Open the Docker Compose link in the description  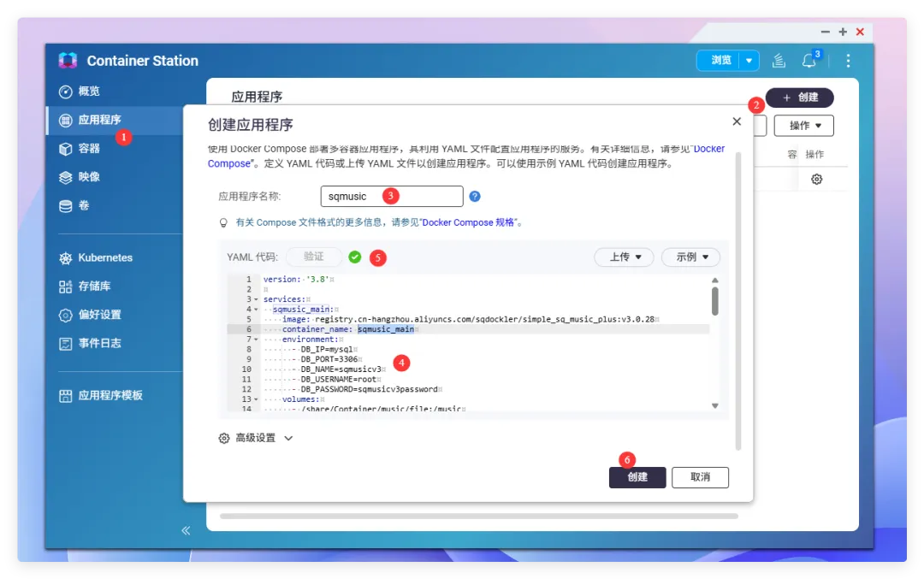point(709,149)
